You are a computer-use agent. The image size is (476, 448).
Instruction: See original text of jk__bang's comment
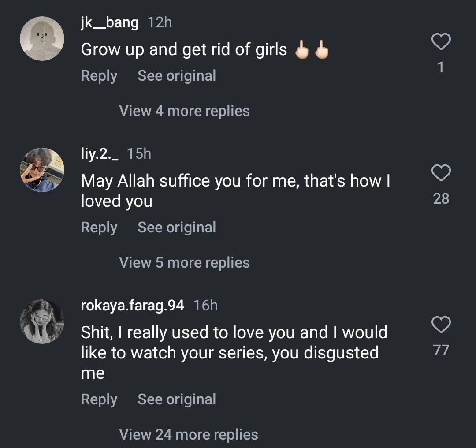coord(177,76)
